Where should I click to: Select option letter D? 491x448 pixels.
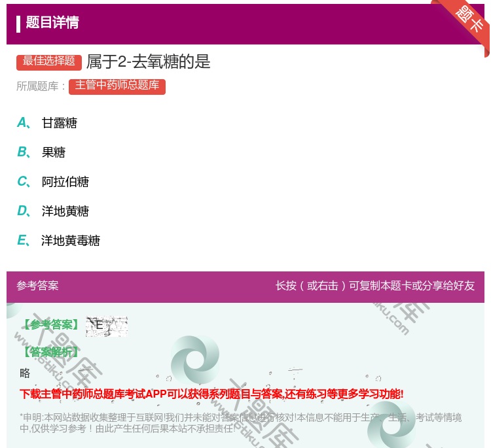click(22, 211)
